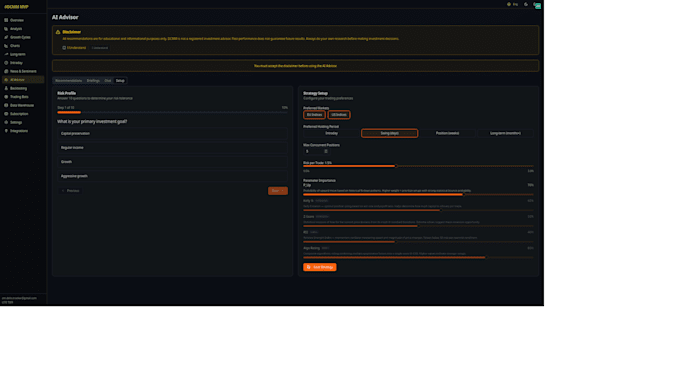Click the user email at sidebar bottom

(x=19, y=298)
